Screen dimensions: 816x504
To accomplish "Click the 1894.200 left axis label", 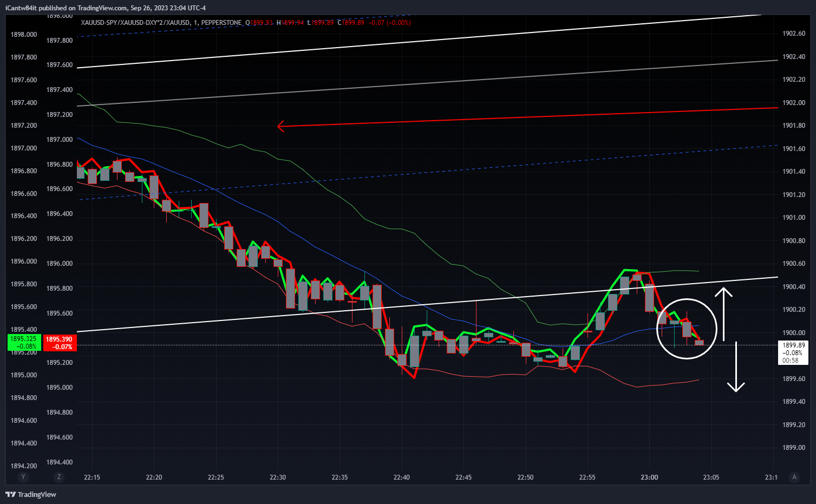I will (x=24, y=466).
